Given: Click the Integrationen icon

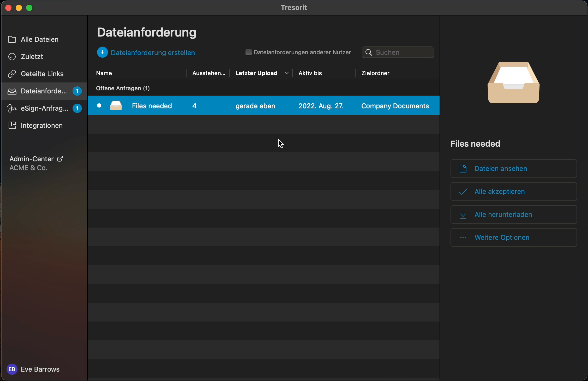Looking at the screenshot, I should 12,126.
